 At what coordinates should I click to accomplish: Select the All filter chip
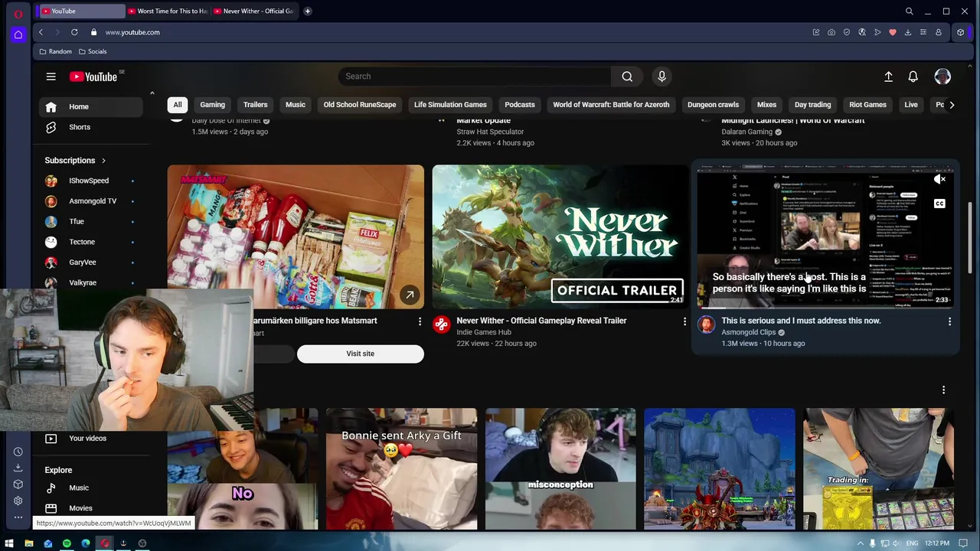tap(178, 105)
